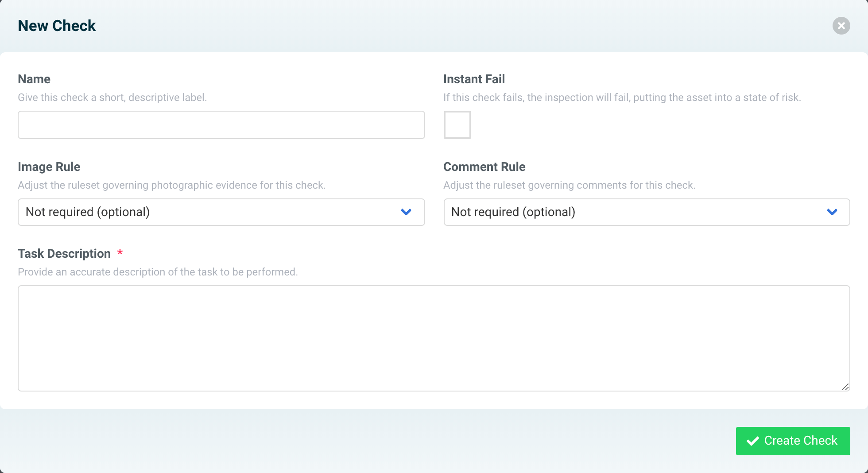The width and height of the screenshot is (868, 473).
Task: Click the red required asterisk
Action: pos(120,253)
